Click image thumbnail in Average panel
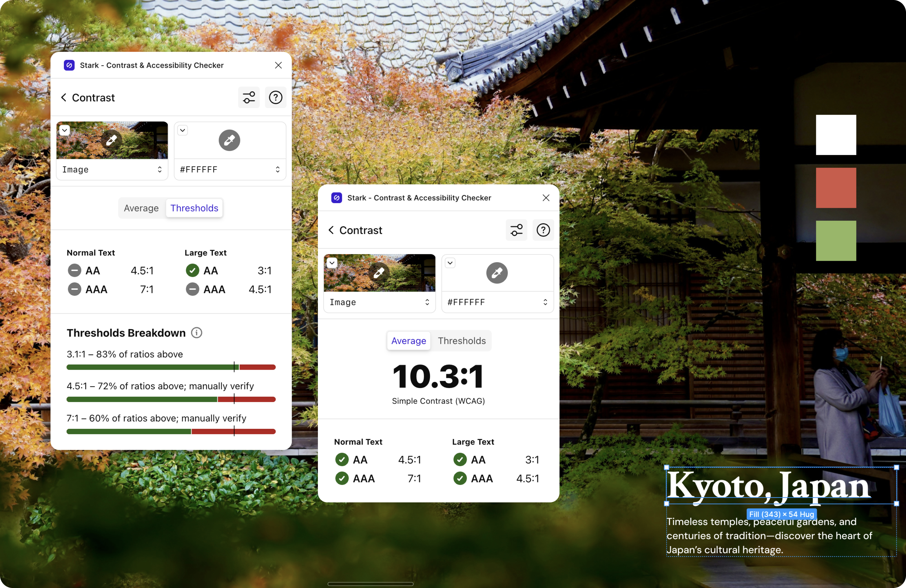The image size is (906, 588). click(x=380, y=273)
